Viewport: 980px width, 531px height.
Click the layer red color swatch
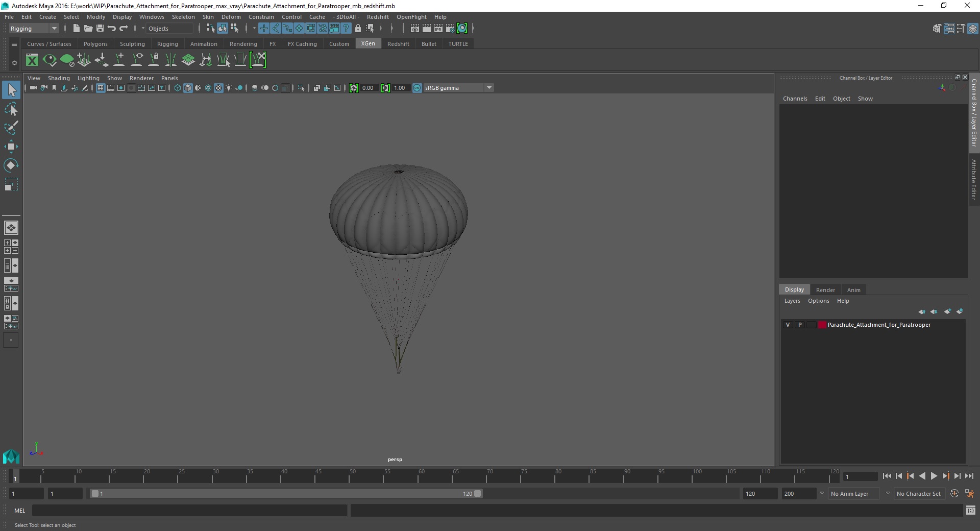click(x=822, y=325)
